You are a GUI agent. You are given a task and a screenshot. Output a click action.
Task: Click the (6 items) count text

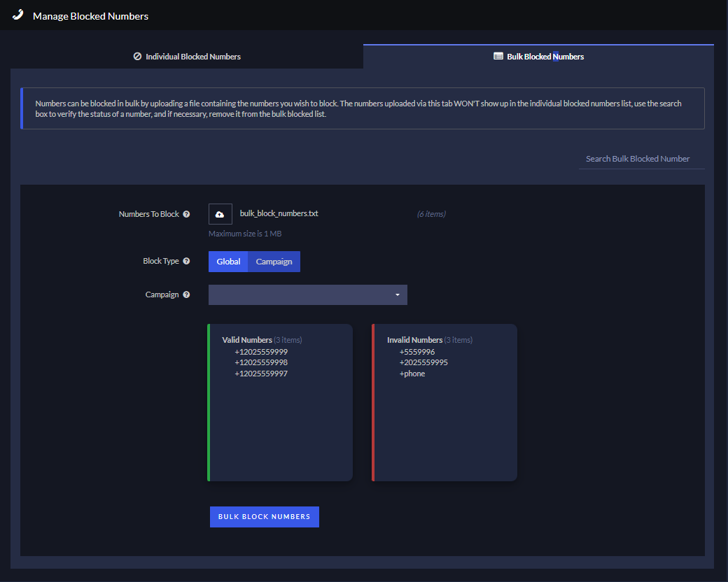point(431,214)
